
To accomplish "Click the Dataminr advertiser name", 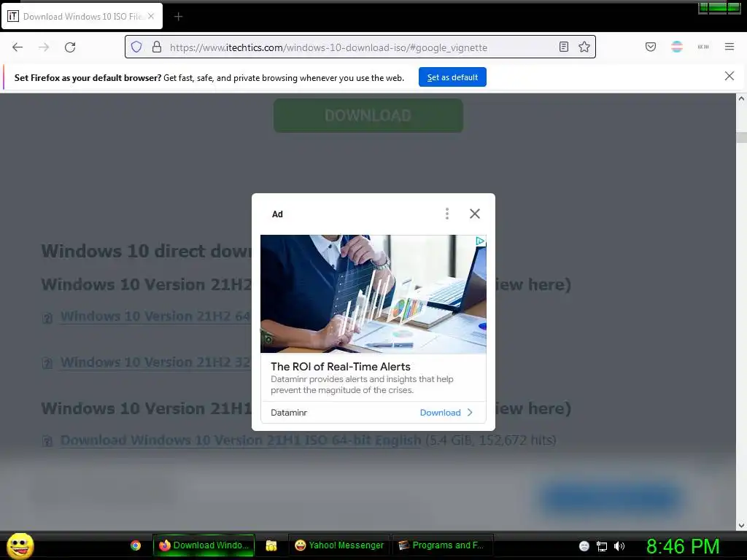I will pos(289,413).
